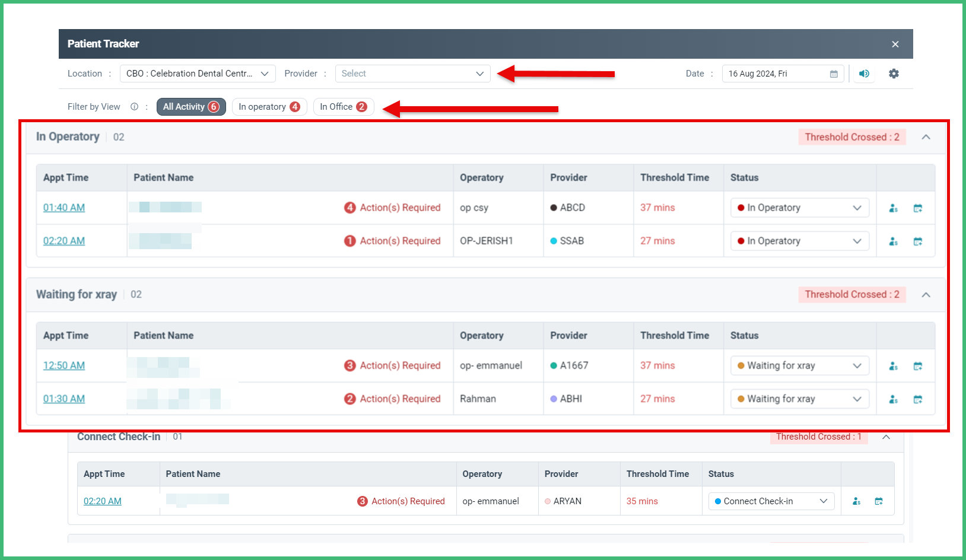
Task: Open the appointment calendar icon for the Connect Check-in patient
Action: point(879,501)
